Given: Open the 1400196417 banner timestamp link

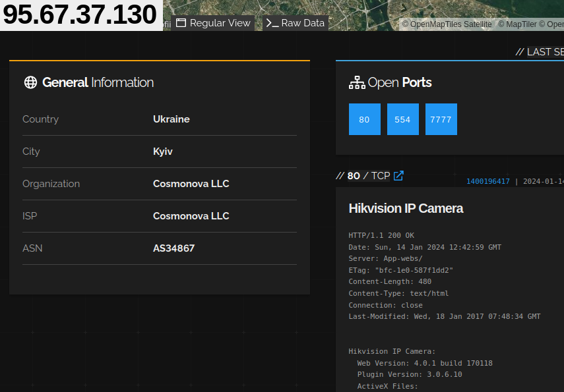Looking at the screenshot, I should (487, 181).
